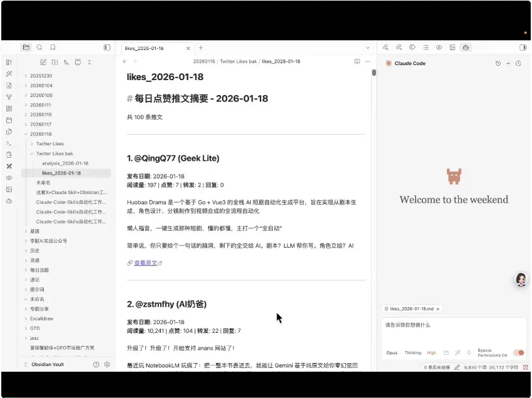Open the tab list dropdown arrow
This screenshot has height=398, width=532.
pos(368,48)
